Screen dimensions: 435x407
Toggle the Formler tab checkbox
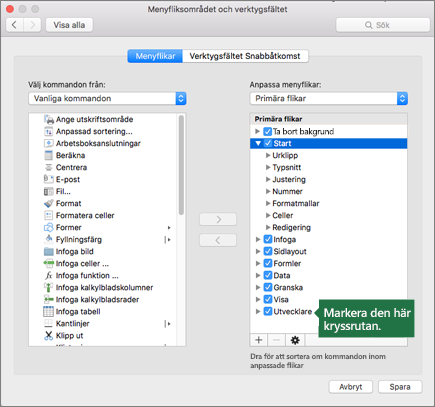click(268, 263)
